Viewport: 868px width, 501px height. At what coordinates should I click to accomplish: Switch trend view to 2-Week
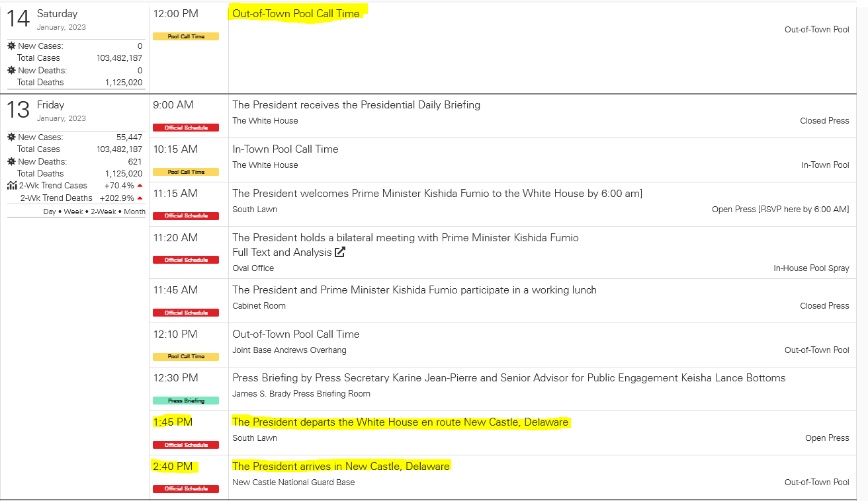click(x=103, y=212)
